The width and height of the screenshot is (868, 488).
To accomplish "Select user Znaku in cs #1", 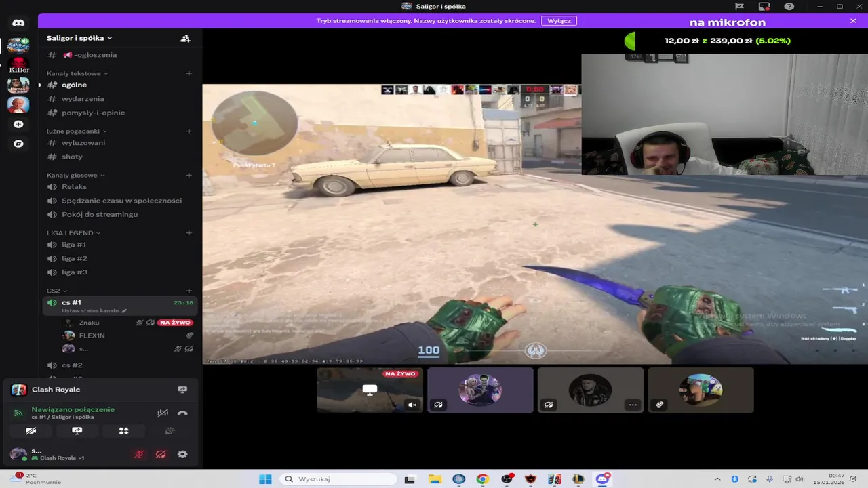I will [89, 323].
